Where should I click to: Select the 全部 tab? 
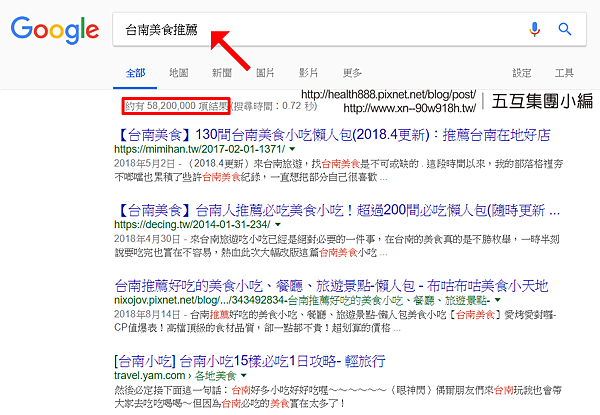pos(135,73)
